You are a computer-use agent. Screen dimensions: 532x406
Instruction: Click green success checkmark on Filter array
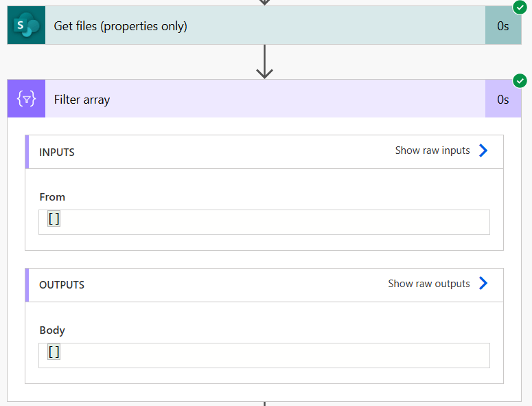click(x=520, y=80)
